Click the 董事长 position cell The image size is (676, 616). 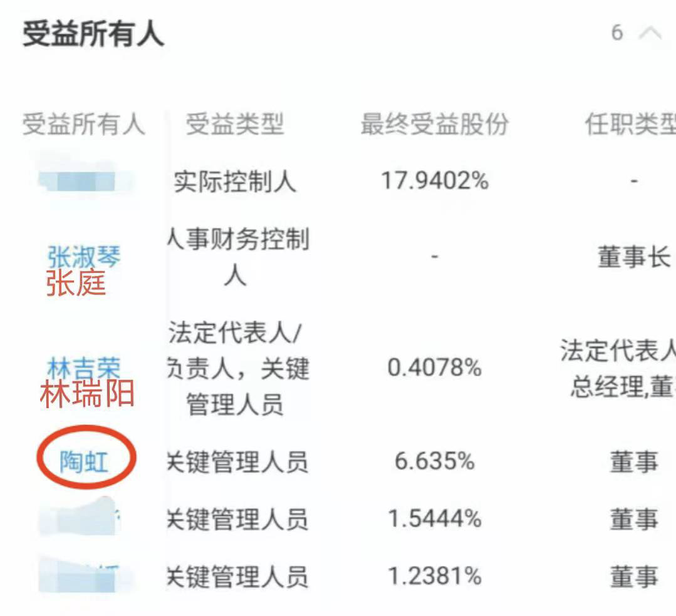coord(634,257)
